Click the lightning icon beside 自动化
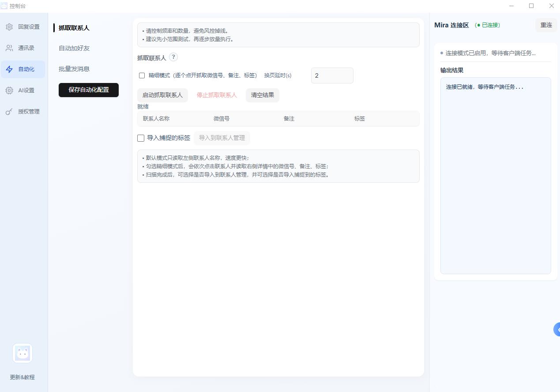The height and width of the screenshot is (392, 560). click(9, 69)
